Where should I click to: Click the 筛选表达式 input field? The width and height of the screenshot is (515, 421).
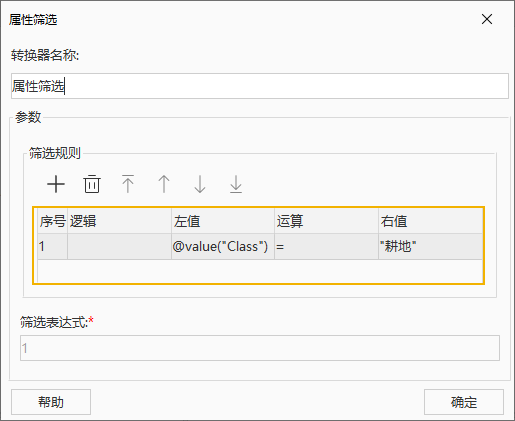(x=260, y=348)
